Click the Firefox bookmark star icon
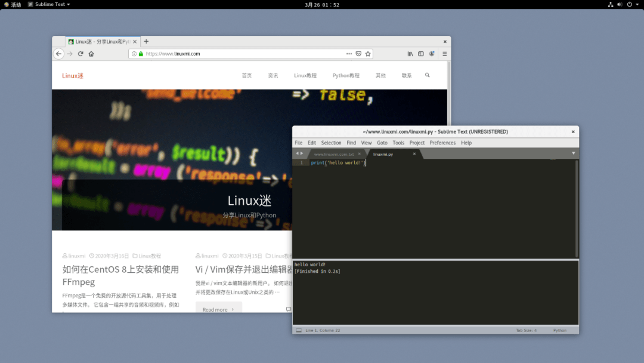Screen dimensions: 644x363 point(368,53)
